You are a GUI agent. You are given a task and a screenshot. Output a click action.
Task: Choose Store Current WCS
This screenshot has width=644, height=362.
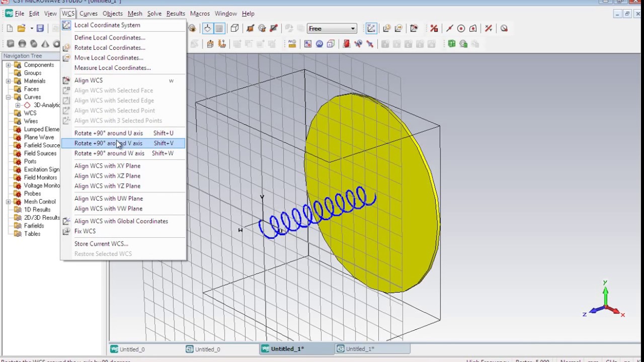[123, 244]
